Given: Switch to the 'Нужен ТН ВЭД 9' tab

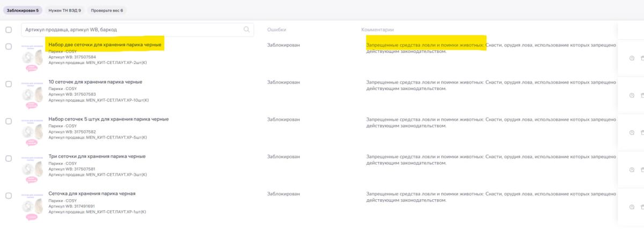Looking at the screenshot, I should click(x=66, y=10).
